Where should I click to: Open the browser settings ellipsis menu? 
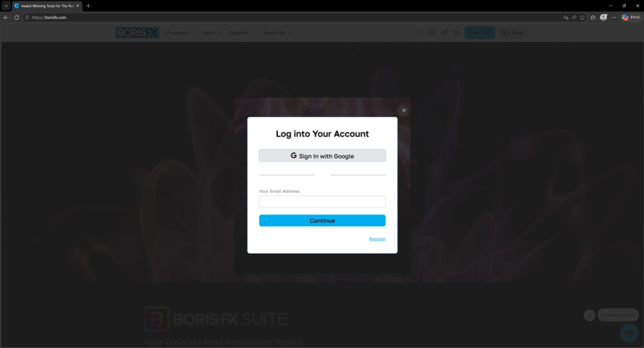(x=614, y=17)
